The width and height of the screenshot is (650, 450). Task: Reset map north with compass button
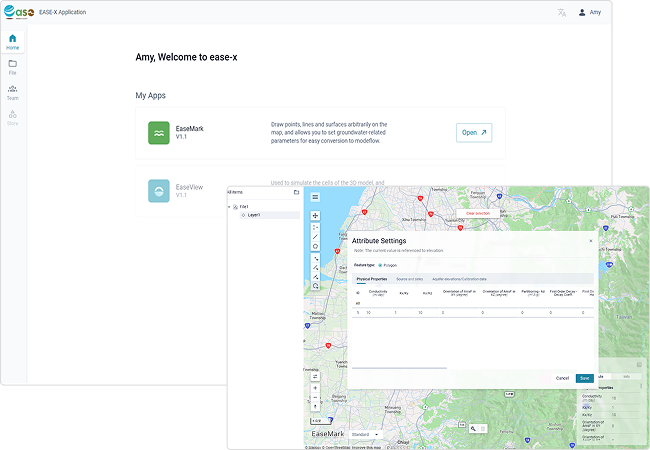(x=315, y=407)
